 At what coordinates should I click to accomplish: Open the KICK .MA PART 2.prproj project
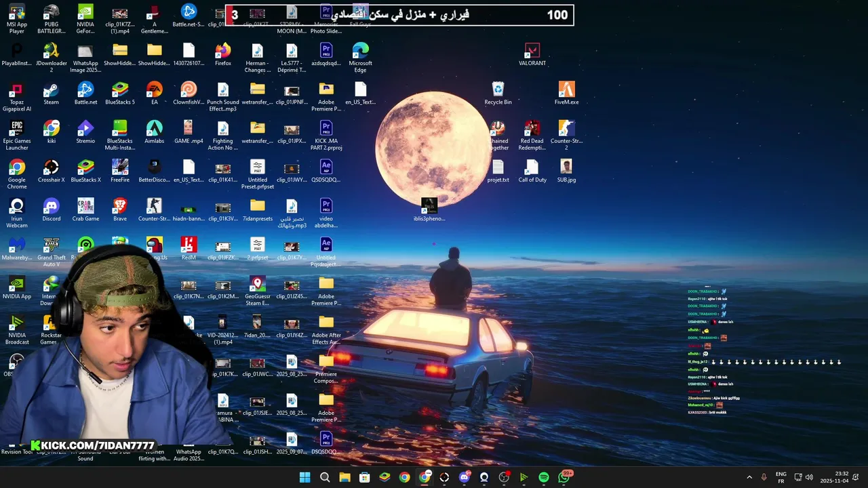click(x=326, y=136)
